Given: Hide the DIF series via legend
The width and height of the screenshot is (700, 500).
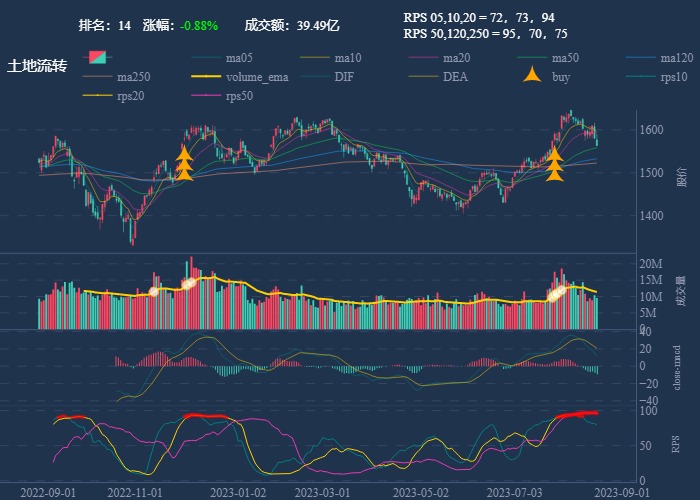Looking at the screenshot, I should [x=343, y=77].
